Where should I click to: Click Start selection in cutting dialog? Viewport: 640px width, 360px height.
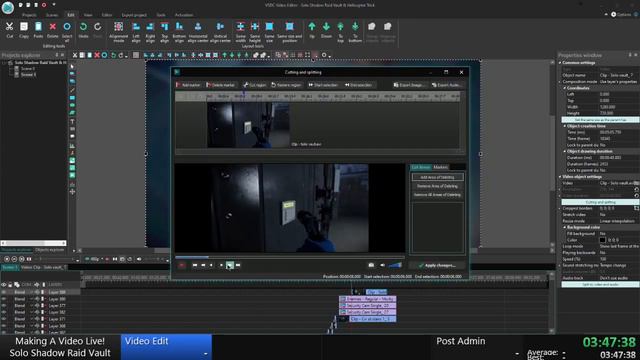tap(323, 85)
